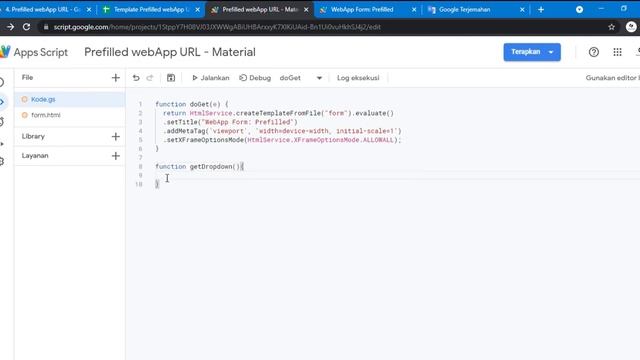This screenshot has width=640, height=360.
Task: Open Google apps grid icon
Action: (x=617, y=52)
